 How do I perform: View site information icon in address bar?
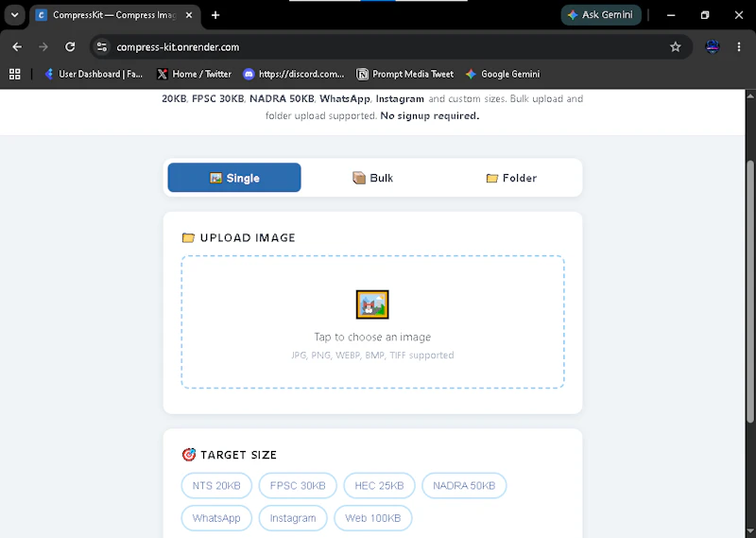[102, 47]
